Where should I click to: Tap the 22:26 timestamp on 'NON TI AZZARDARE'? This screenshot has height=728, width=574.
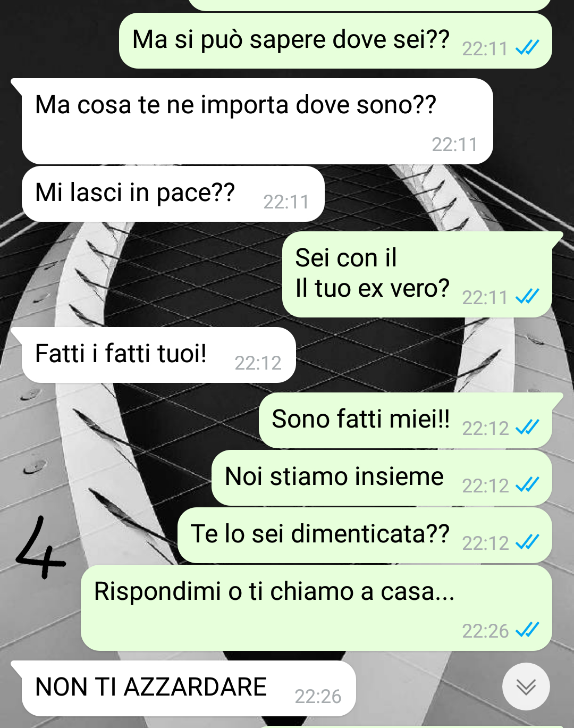pyautogui.click(x=318, y=696)
